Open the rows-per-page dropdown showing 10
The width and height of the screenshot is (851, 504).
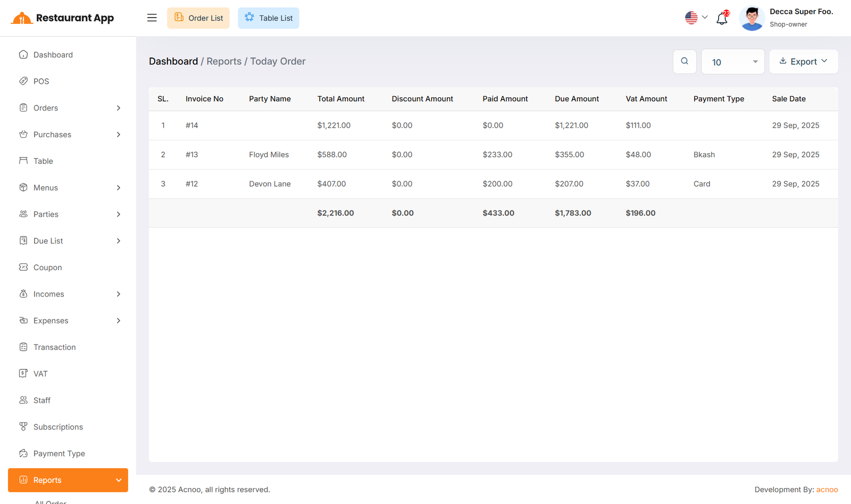tap(733, 62)
